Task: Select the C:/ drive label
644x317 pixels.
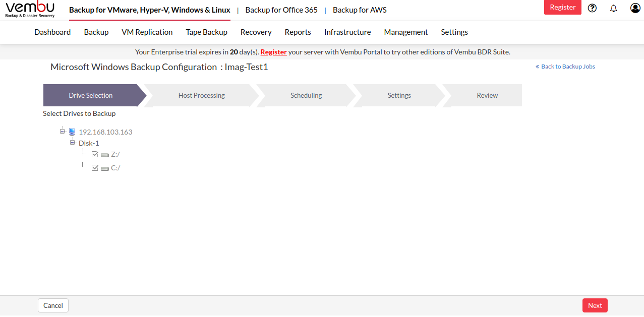Action: pyautogui.click(x=115, y=168)
